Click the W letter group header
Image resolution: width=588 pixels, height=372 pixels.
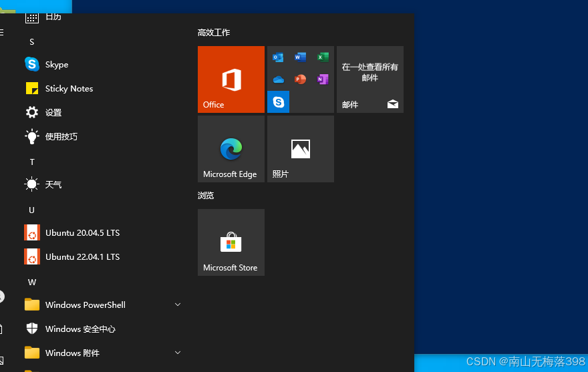pyautogui.click(x=32, y=283)
